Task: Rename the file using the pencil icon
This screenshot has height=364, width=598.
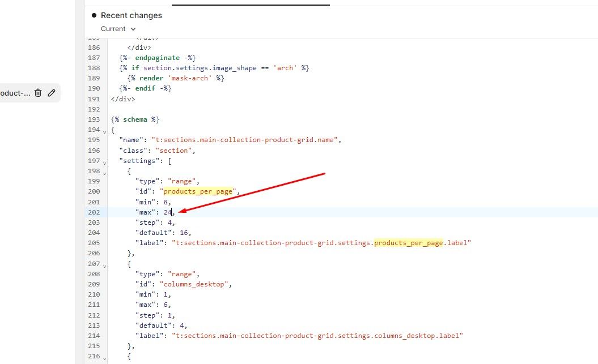Action: pyautogui.click(x=52, y=93)
